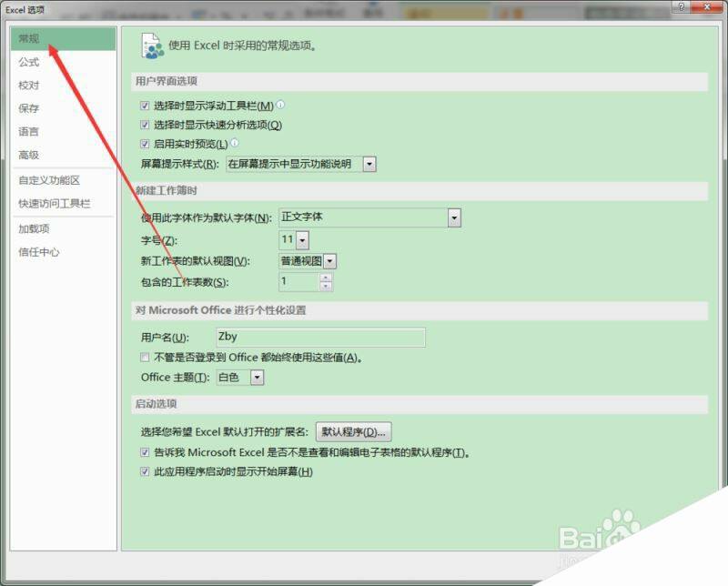Click info icon beside 浮动工具栏 option

(280, 105)
